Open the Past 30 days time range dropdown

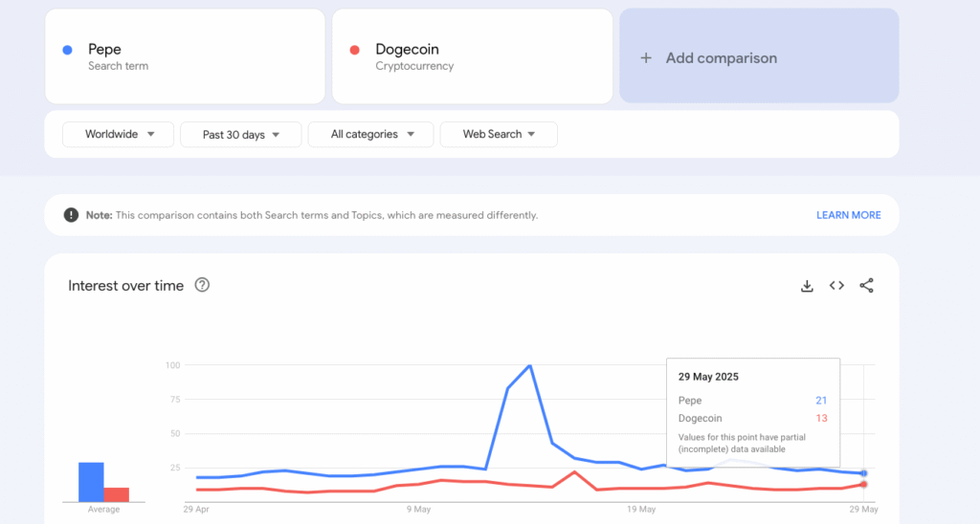pos(240,135)
